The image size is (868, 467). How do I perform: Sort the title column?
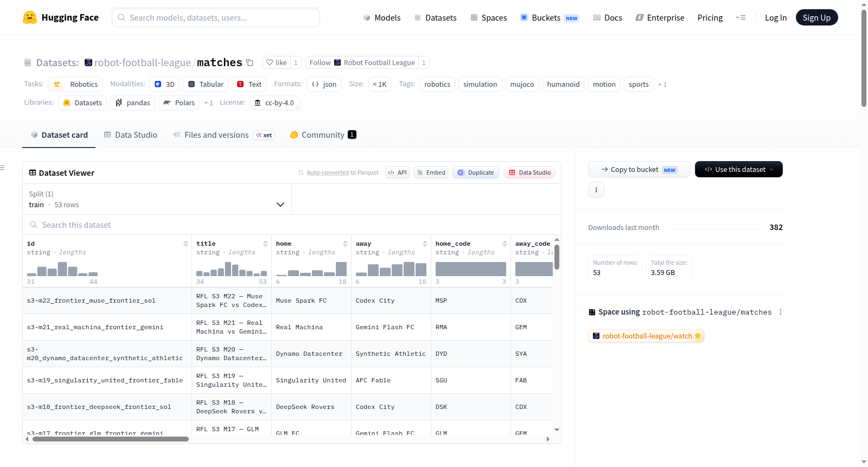pyautogui.click(x=265, y=244)
